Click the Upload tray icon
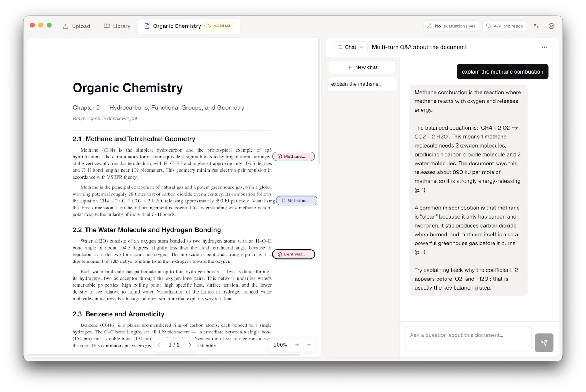 coord(66,26)
